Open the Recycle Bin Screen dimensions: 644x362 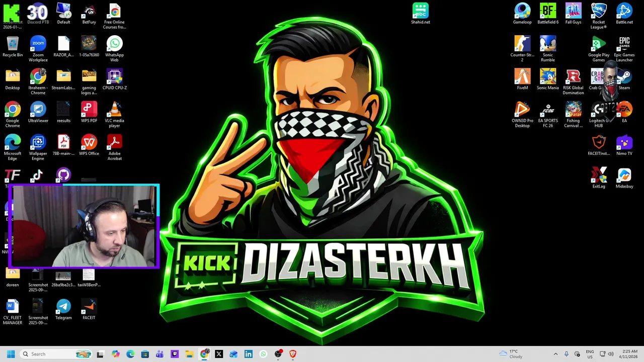pyautogui.click(x=13, y=47)
